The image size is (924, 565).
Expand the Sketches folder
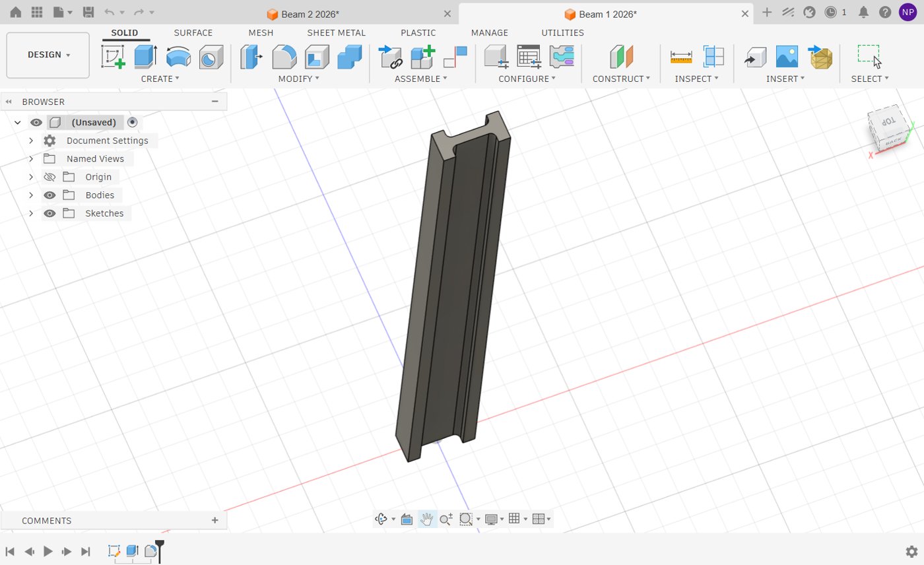click(x=31, y=213)
